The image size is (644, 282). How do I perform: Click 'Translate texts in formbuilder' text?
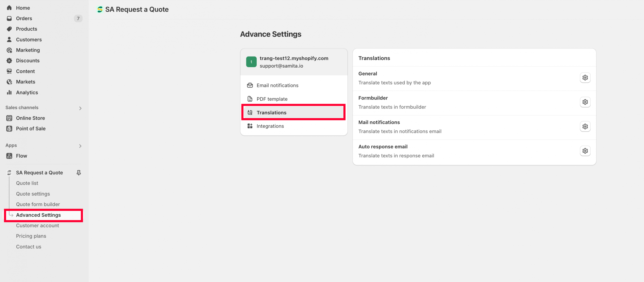click(392, 107)
